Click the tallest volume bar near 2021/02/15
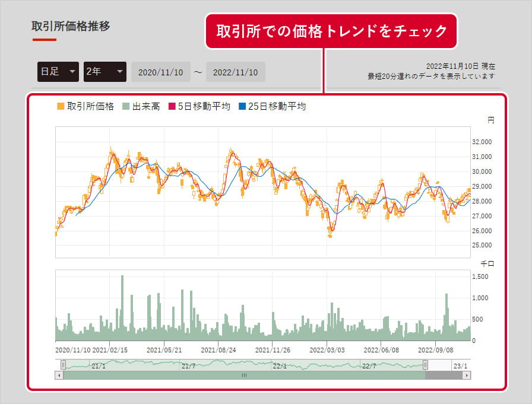532x404 pixels. [122, 308]
